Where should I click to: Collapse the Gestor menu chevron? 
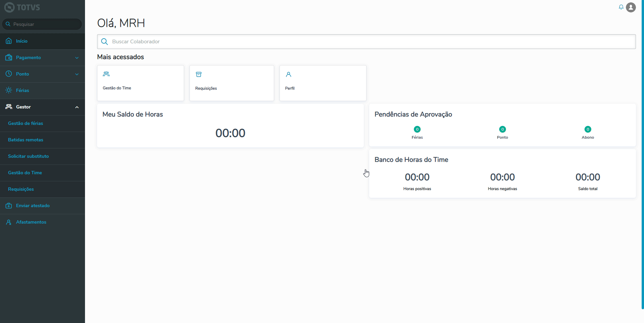[x=77, y=107]
